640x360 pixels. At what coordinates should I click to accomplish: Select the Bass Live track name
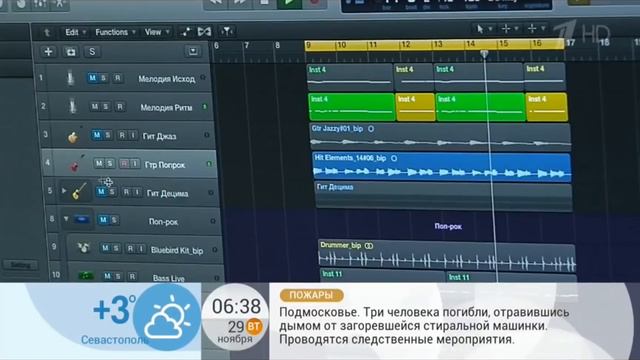pyautogui.click(x=169, y=278)
